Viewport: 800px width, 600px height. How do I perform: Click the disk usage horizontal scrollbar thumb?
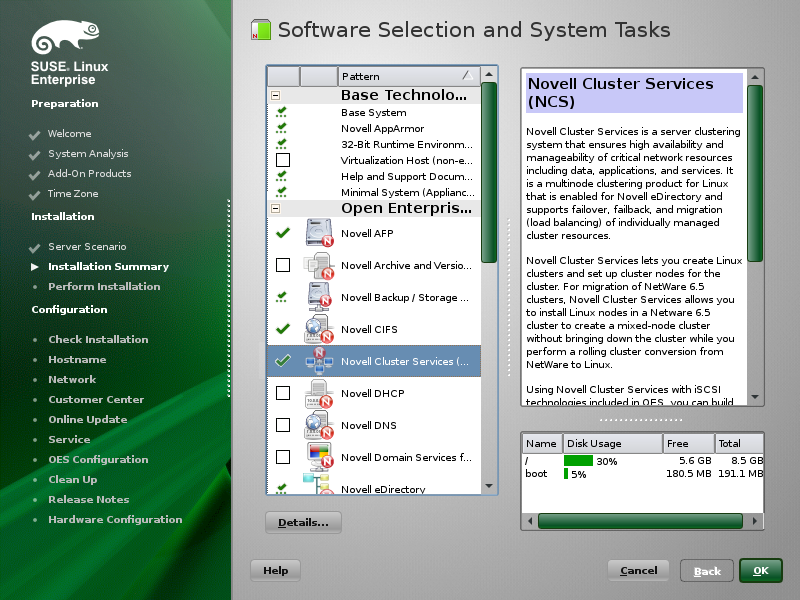tap(640, 521)
